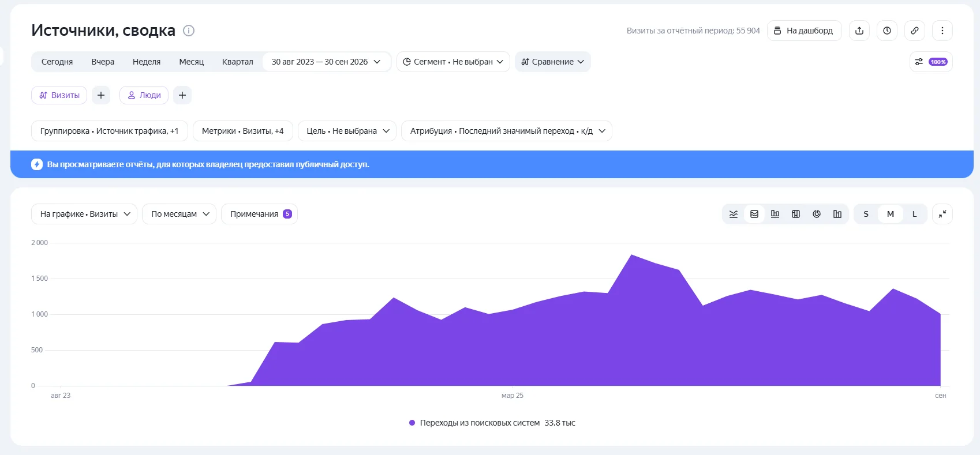
Task: Select the stacked area chart view
Action: click(754, 214)
